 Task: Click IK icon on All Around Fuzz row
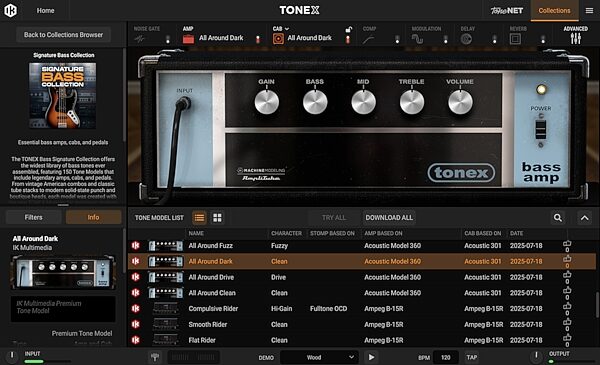(x=135, y=246)
